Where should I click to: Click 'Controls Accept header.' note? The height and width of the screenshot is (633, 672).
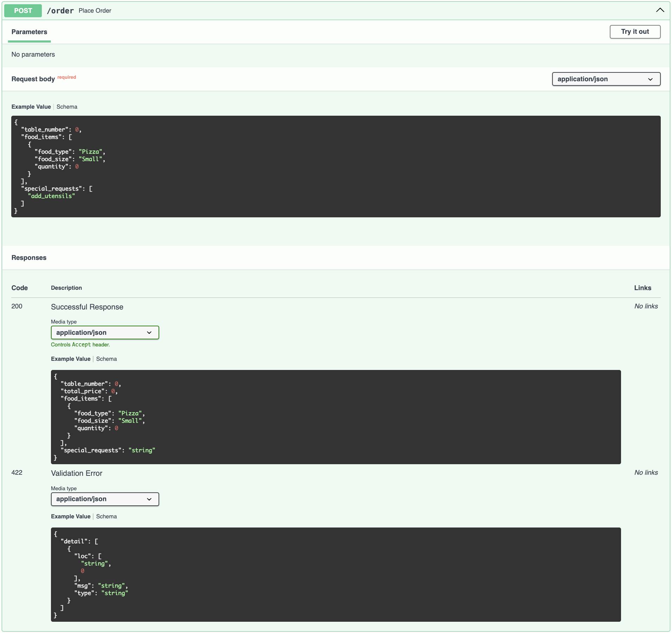(80, 345)
